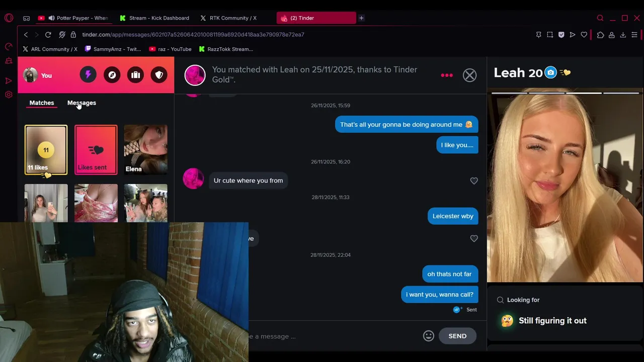Open the emoji picker smiley icon
The image size is (644, 362).
(429, 336)
